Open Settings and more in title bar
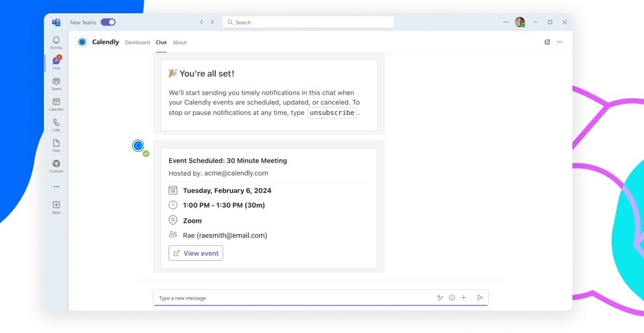 [x=506, y=22]
